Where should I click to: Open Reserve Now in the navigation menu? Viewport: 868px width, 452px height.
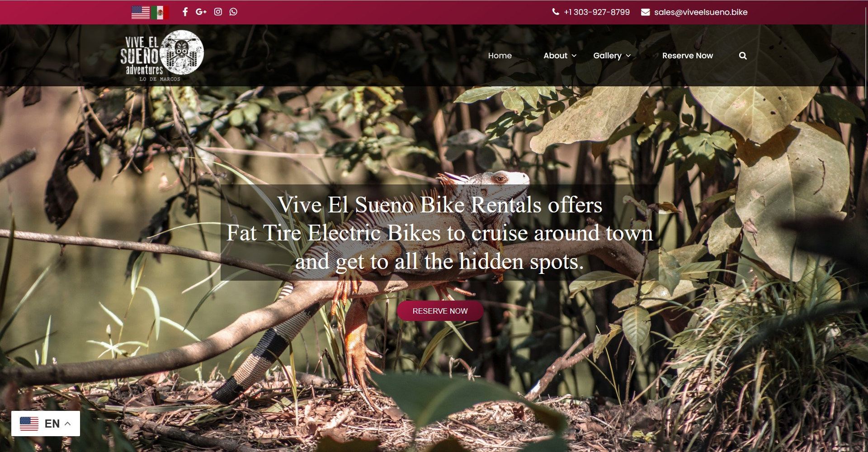pos(688,56)
